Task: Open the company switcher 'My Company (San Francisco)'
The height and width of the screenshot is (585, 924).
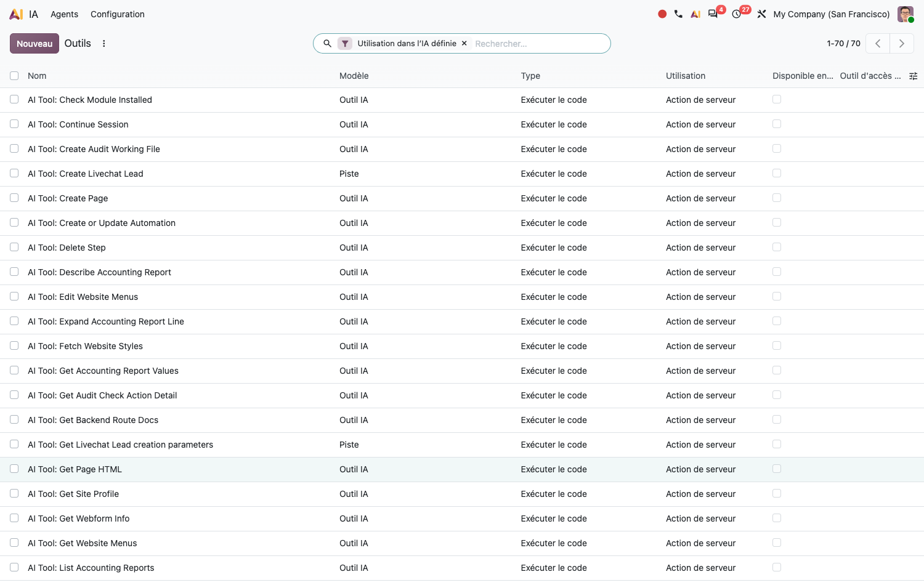Action: [x=832, y=14]
